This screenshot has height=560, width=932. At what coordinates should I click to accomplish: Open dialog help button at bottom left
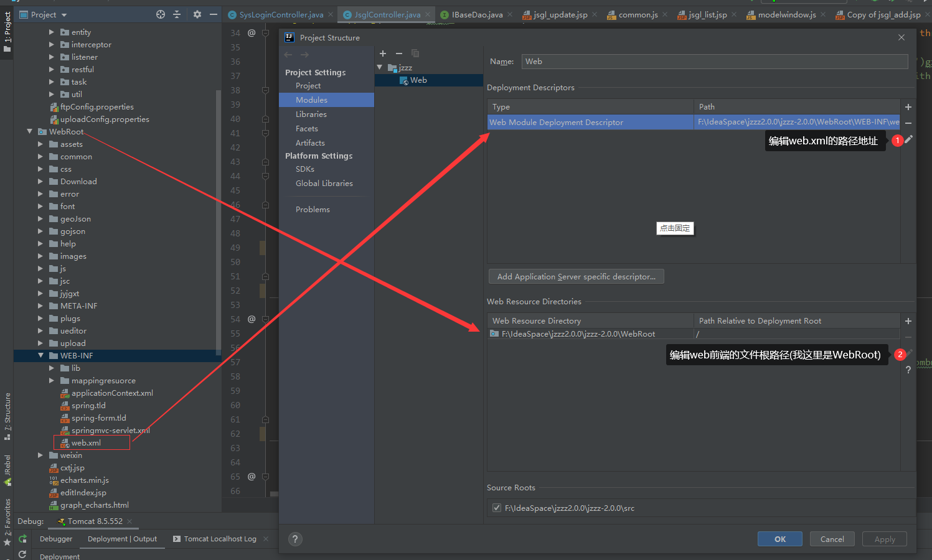point(295,539)
